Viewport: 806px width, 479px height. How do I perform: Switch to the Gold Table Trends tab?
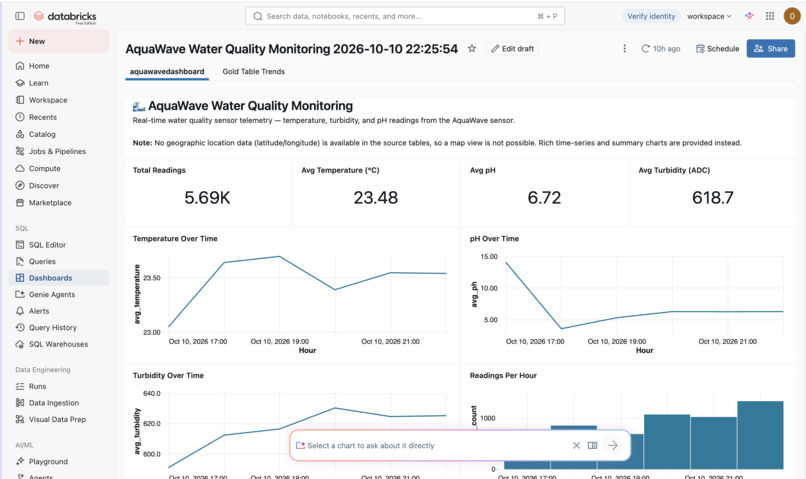(x=253, y=71)
